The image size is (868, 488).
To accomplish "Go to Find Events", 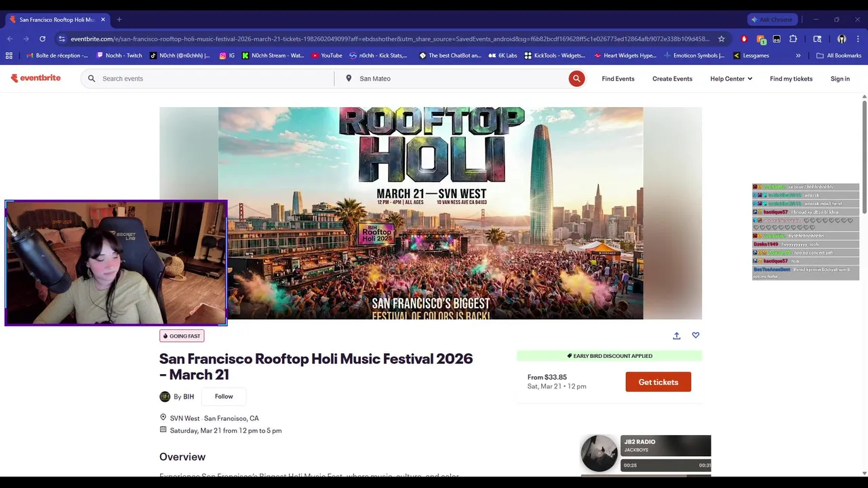I will pyautogui.click(x=618, y=79).
